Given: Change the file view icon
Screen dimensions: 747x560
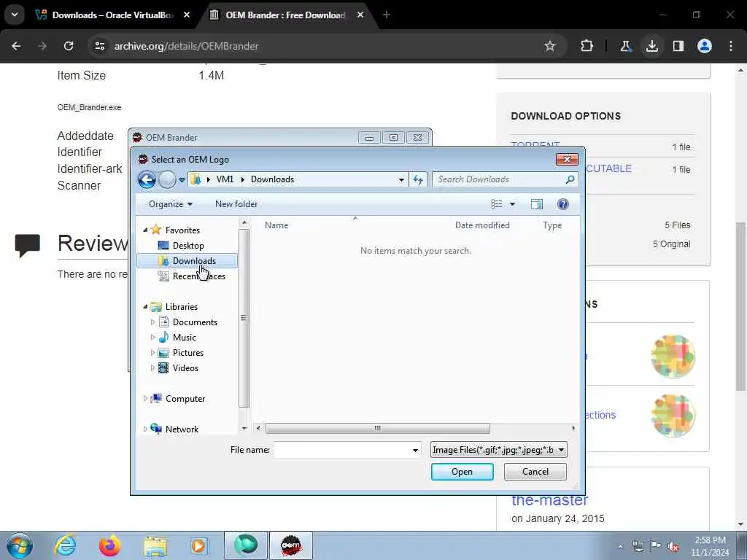Looking at the screenshot, I should click(496, 204).
